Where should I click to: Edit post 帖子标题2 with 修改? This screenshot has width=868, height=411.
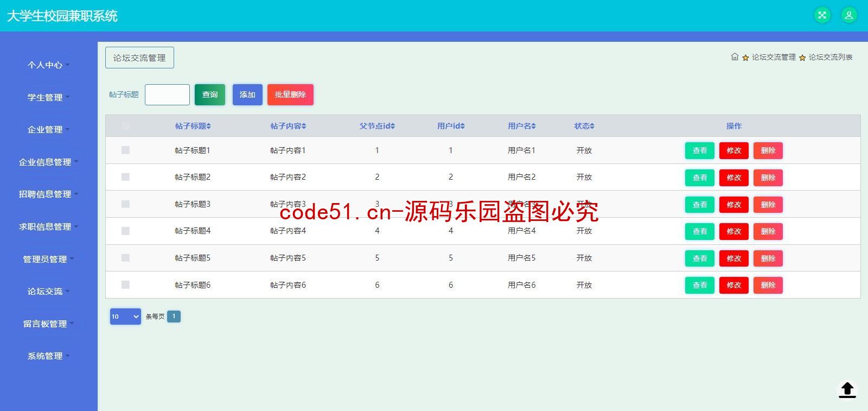734,178
